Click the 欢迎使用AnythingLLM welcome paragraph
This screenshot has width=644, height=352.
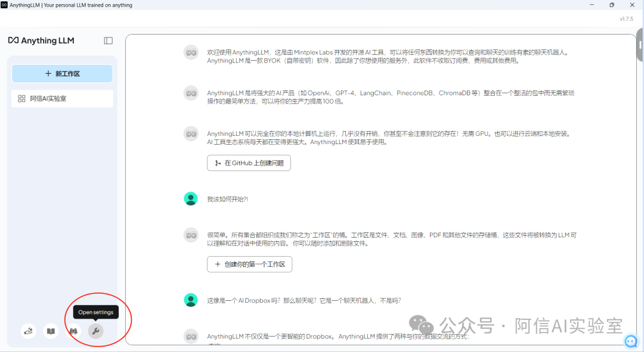(388, 57)
